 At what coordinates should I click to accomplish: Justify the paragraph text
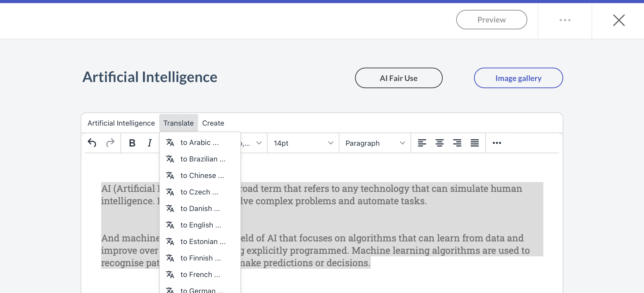474,143
